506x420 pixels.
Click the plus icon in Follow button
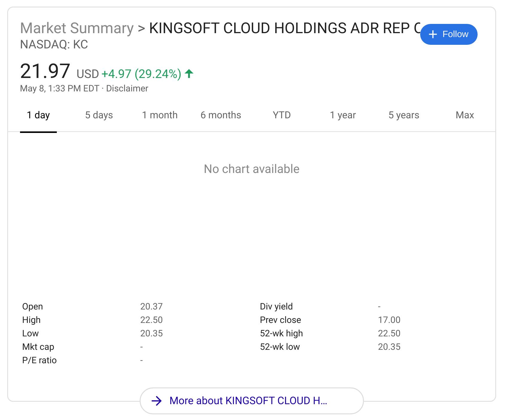click(x=433, y=35)
